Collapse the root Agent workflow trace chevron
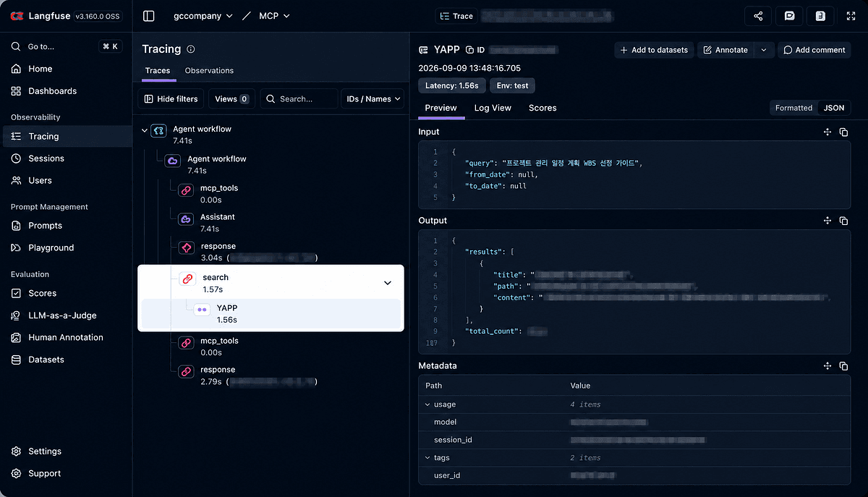The width and height of the screenshot is (868, 497). tap(145, 130)
